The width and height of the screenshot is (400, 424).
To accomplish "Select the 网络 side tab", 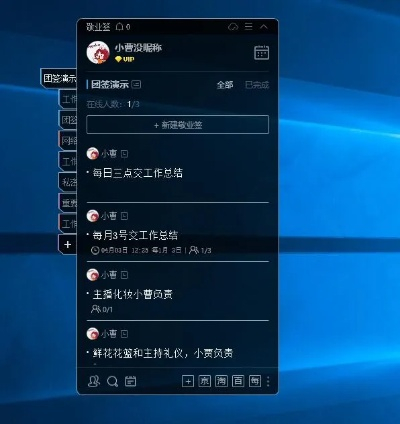I will 68,140.
